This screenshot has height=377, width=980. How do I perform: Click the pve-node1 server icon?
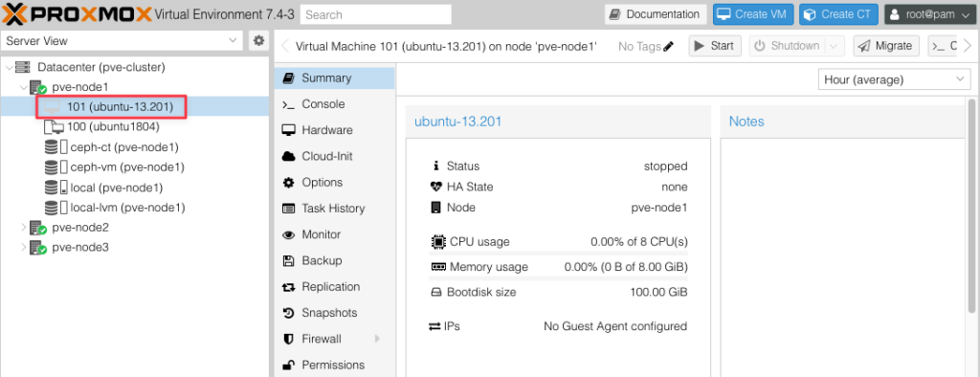[x=37, y=87]
